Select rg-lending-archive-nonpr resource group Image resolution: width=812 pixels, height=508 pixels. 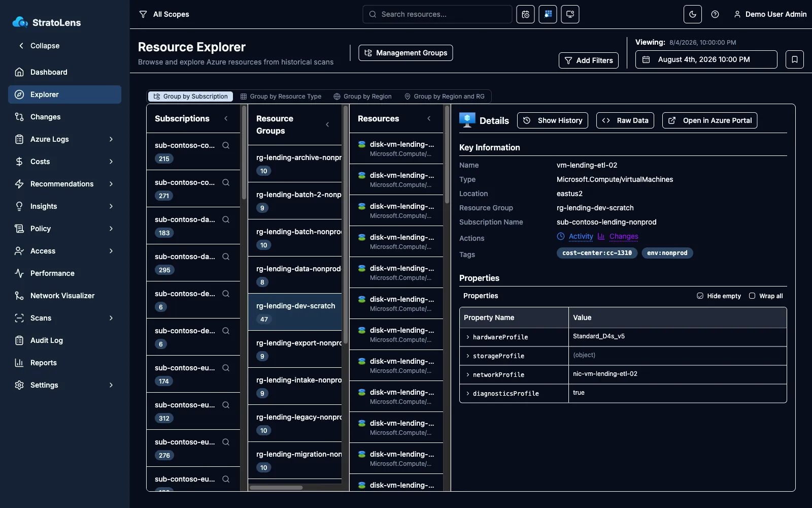(295, 164)
